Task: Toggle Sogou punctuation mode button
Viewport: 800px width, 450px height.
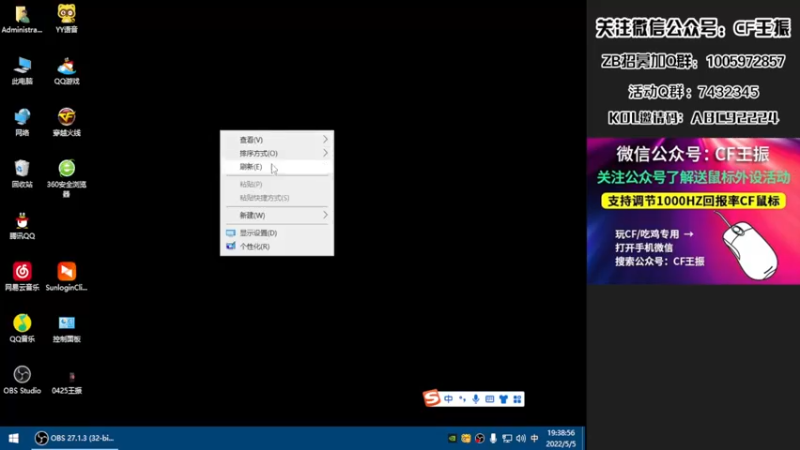Action: tap(462, 399)
